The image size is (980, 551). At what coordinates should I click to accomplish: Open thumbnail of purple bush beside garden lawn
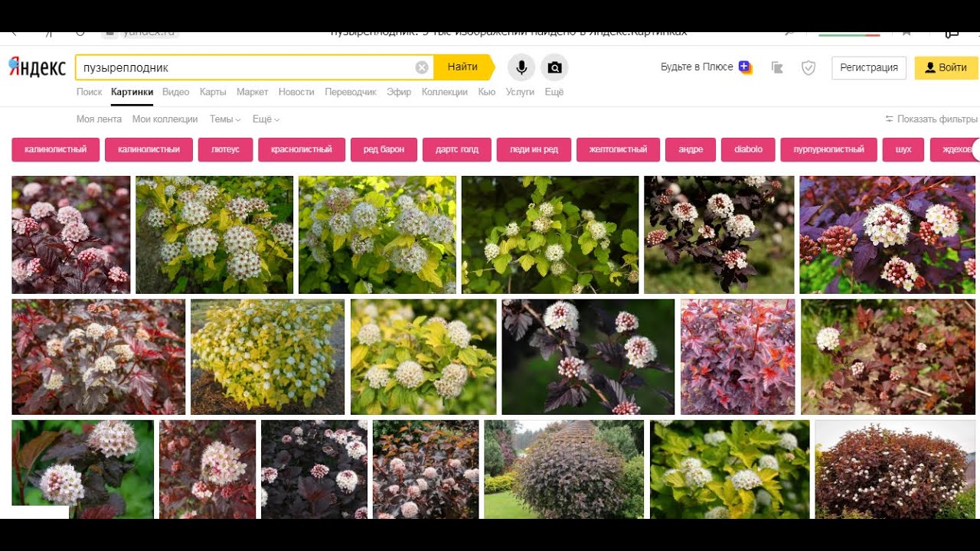[x=563, y=469]
